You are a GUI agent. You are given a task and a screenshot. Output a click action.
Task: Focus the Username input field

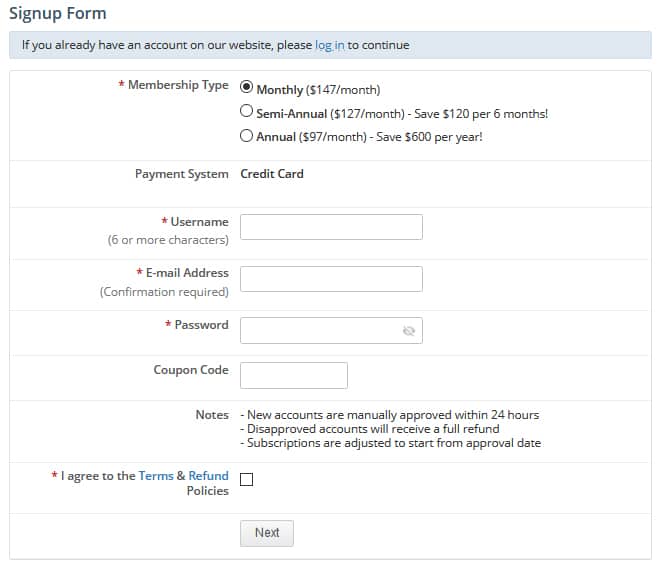331,227
